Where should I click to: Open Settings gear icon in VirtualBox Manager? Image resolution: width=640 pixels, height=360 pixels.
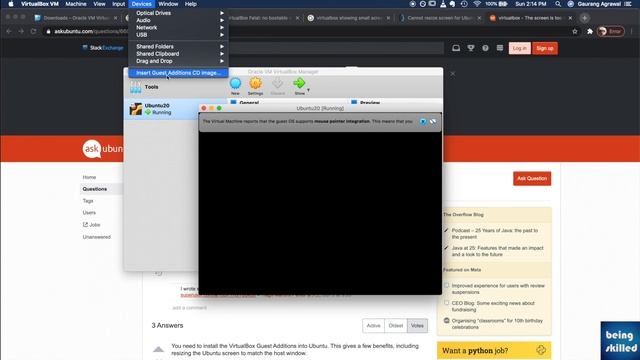[256, 86]
